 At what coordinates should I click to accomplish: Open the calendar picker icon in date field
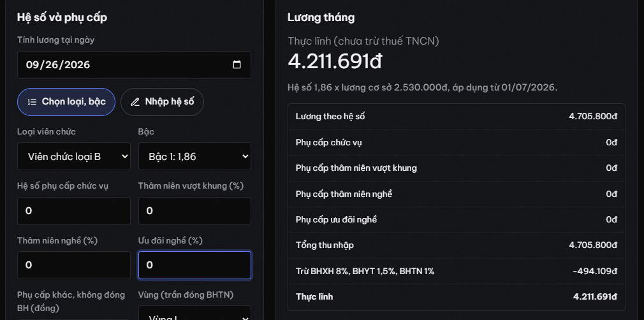click(x=237, y=65)
